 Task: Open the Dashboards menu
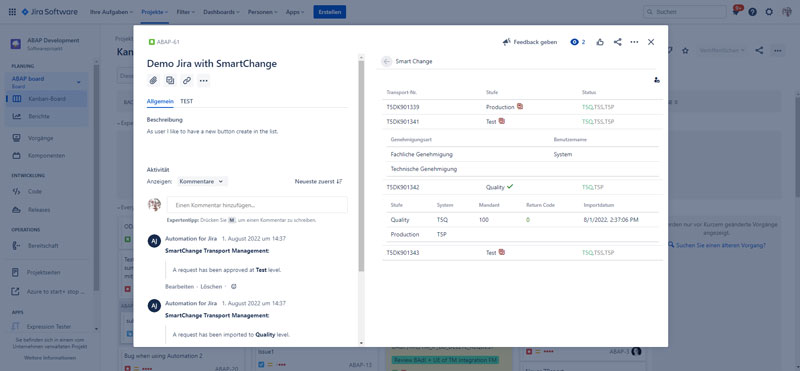coord(221,12)
